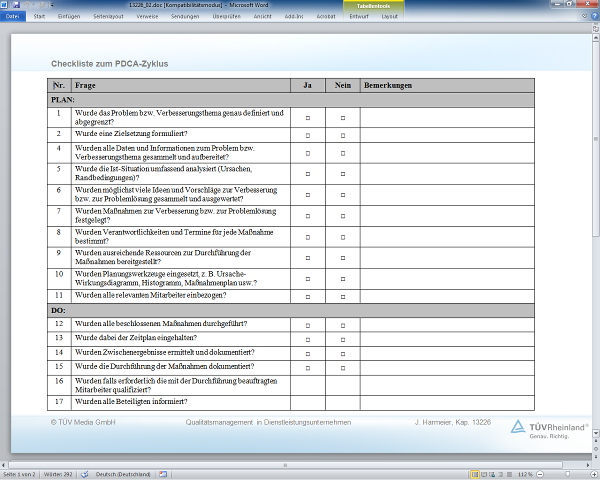Switch to Web Layout view icon

tap(492, 472)
